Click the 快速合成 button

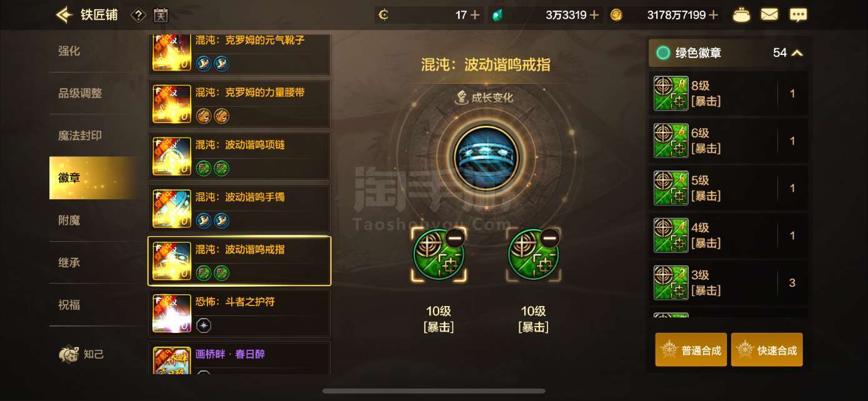767,350
